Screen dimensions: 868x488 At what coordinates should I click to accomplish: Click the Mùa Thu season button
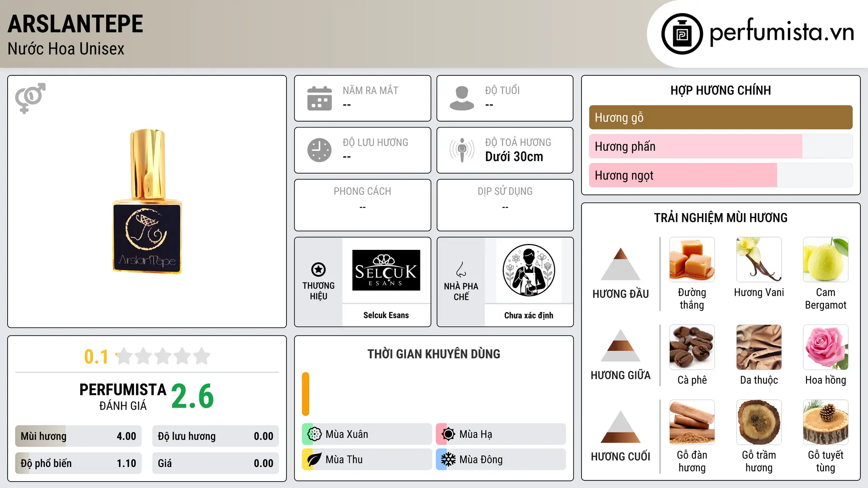point(367,460)
